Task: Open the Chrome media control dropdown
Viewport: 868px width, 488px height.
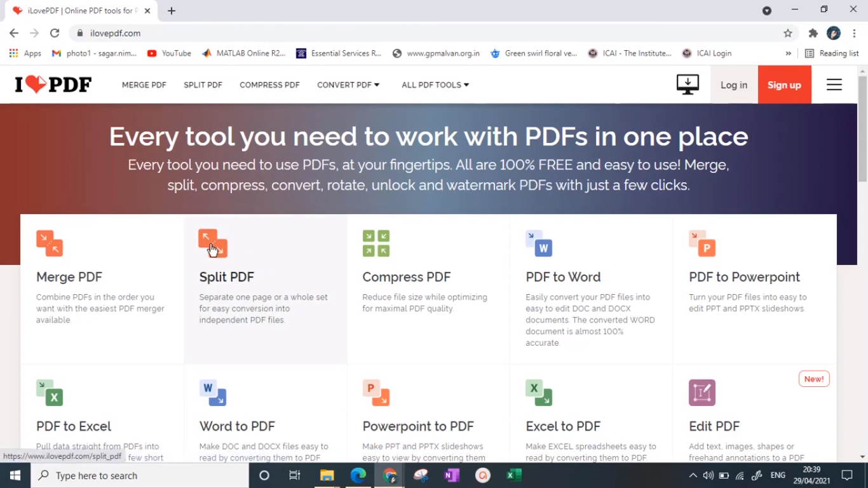Action: tap(767, 10)
